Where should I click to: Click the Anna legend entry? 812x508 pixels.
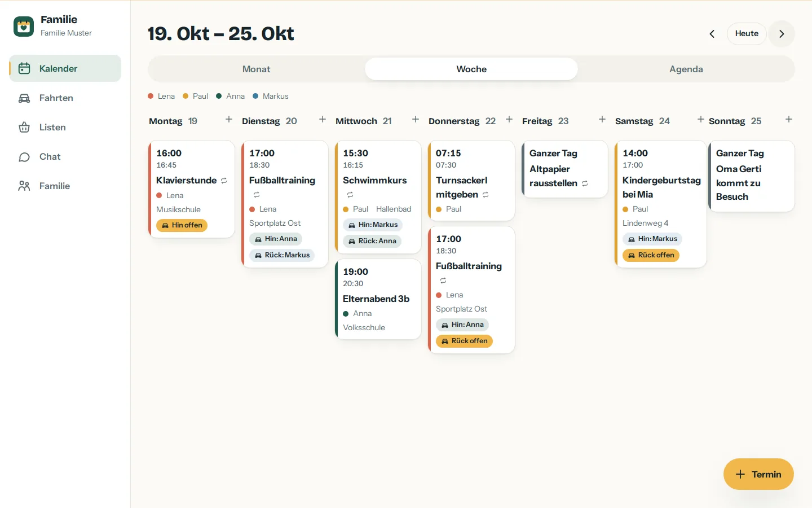[231, 96]
